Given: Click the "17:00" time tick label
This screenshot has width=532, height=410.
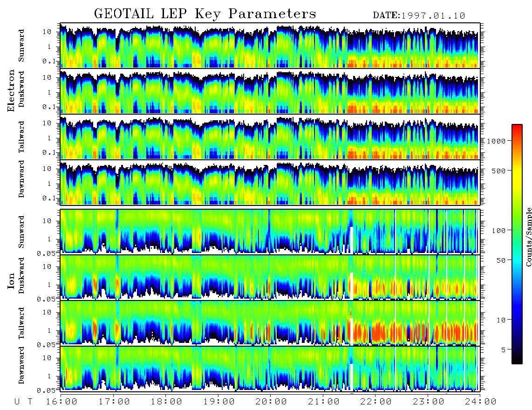Looking at the screenshot, I should (114, 402).
